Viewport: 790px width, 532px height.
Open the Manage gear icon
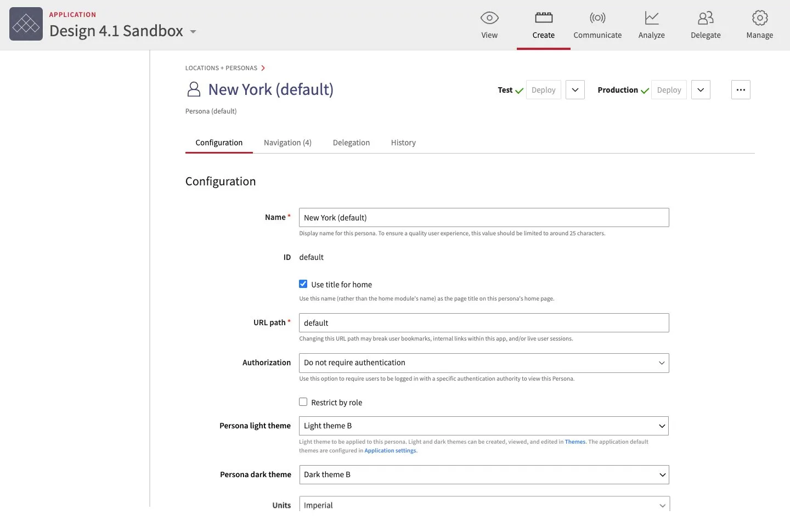pos(760,18)
